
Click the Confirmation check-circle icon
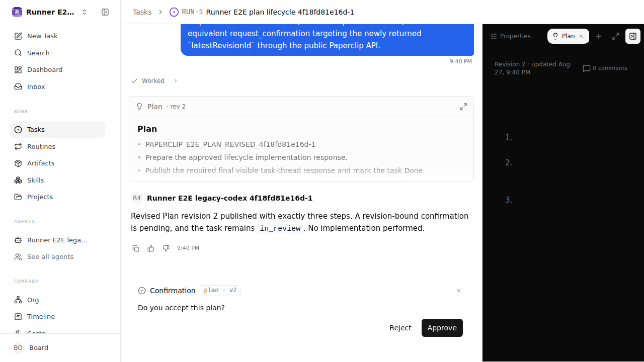142,291
